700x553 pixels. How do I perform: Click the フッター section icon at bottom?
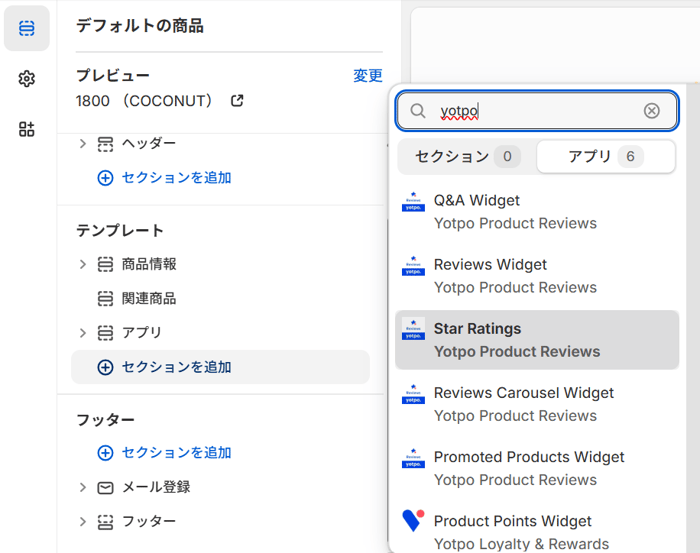(x=105, y=522)
